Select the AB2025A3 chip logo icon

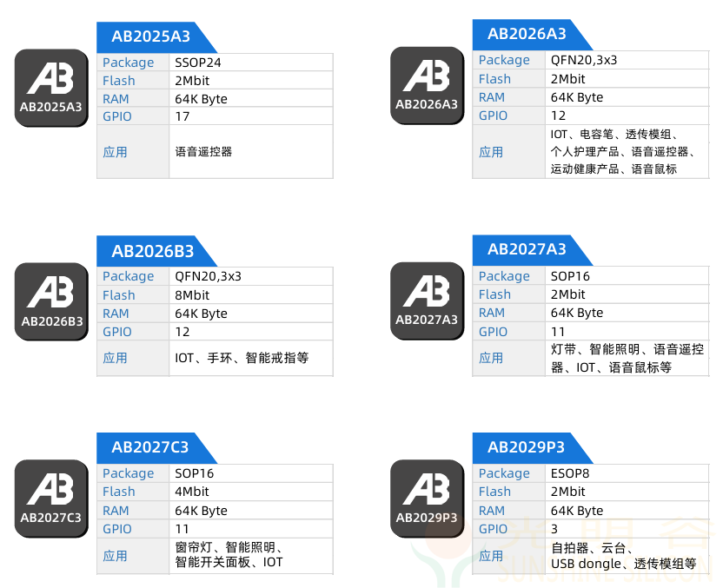coord(50,87)
